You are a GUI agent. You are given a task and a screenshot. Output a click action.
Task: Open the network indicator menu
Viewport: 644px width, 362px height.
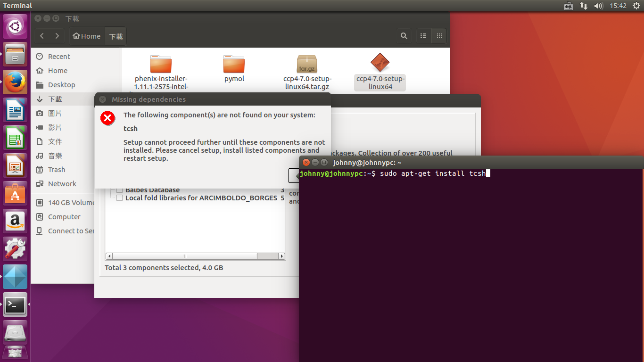coord(584,6)
